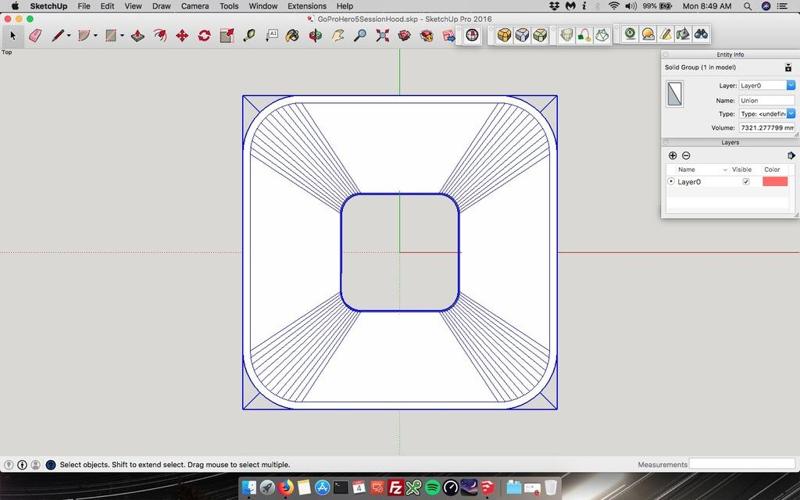Open the Extensions menu
This screenshot has height=500, width=800.
[x=306, y=6]
